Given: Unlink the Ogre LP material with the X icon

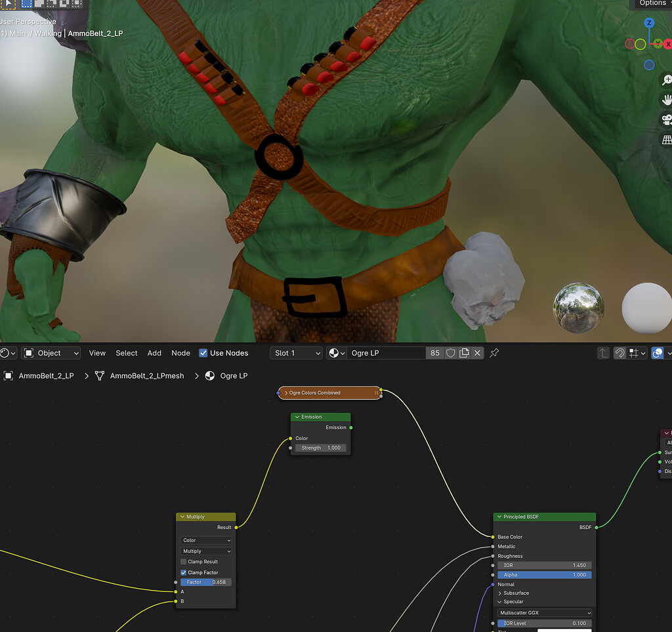Looking at the screenshot, I should 477,352.
